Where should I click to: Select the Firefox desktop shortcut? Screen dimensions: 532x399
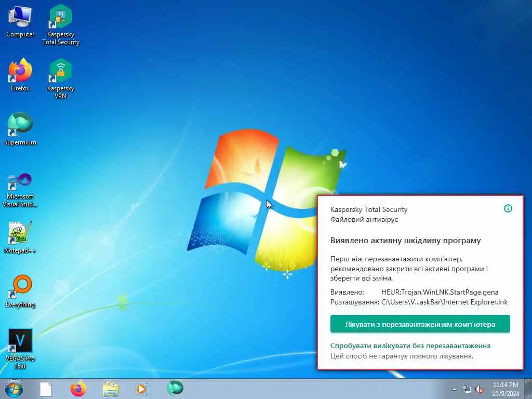click(20, 75)
